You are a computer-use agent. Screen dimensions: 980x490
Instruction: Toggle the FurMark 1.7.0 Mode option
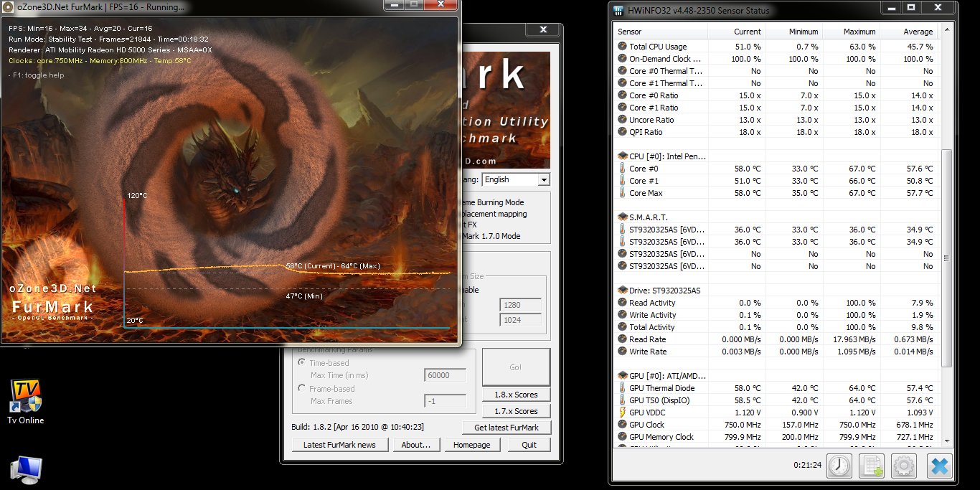point(491,236)
